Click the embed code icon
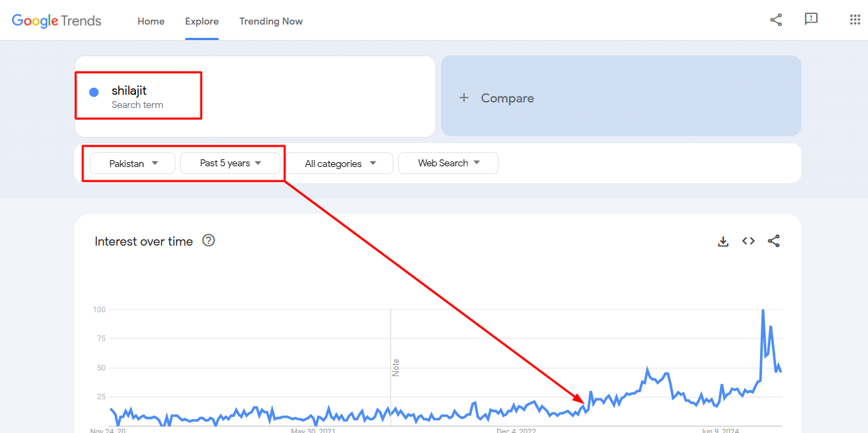Screen dimensions: 868x433 click(748, 241)
